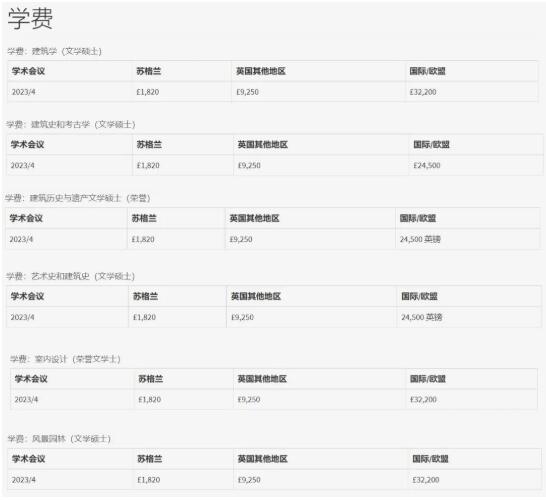The width and height of the screenshot is (546, 500).
Task: Click 英国其他地区 header in 风景园林 table
Action: (263, 459)
